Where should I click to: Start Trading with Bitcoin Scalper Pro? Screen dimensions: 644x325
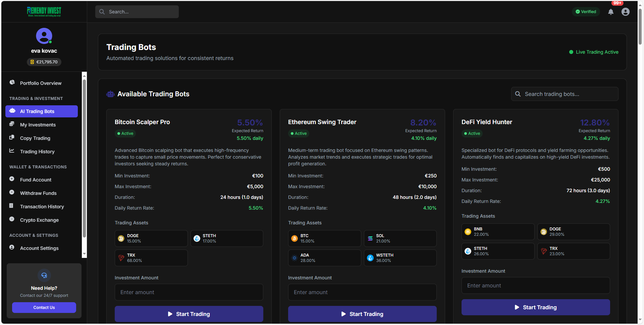point(189,314)
